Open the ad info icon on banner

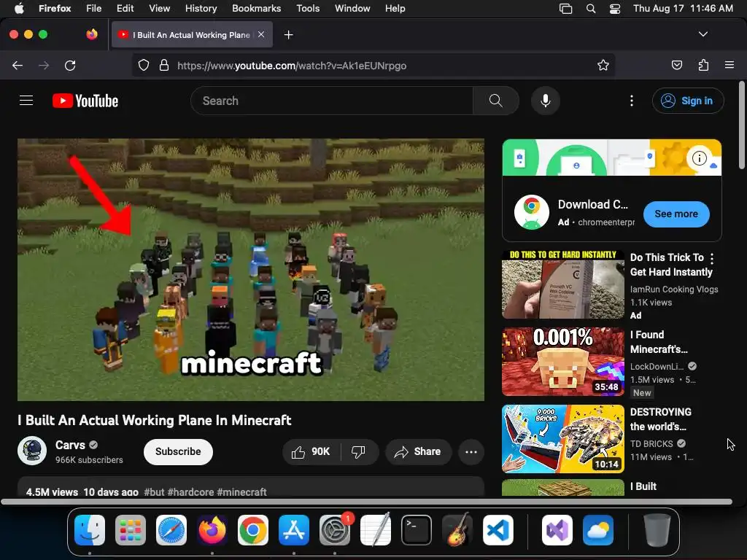coord(700,157)
